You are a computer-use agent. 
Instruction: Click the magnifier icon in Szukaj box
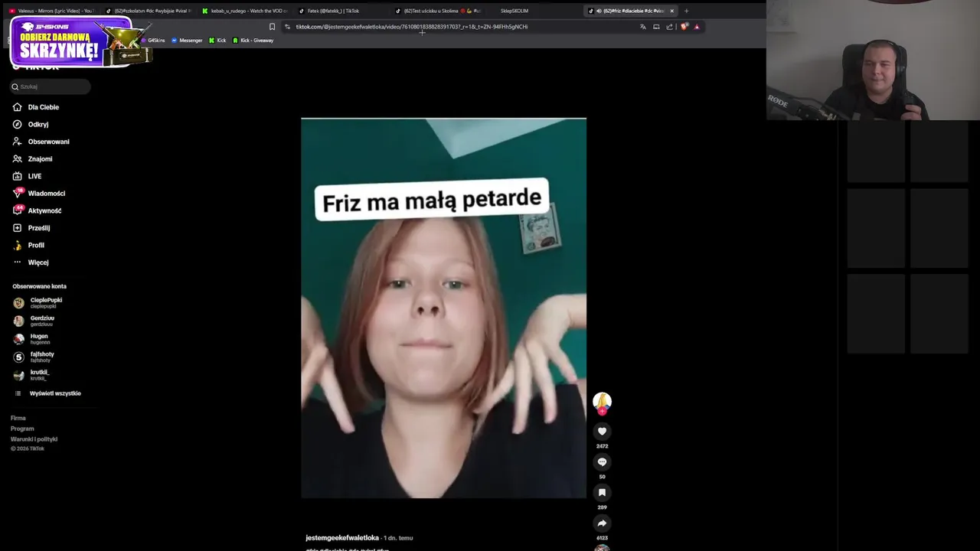(x=15, y=86)
